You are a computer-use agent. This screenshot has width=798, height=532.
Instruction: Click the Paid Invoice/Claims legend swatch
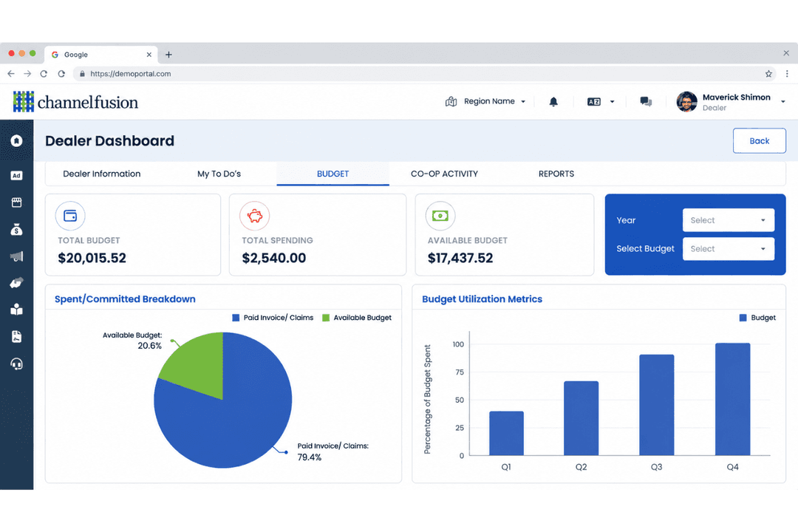pos(236,318)
